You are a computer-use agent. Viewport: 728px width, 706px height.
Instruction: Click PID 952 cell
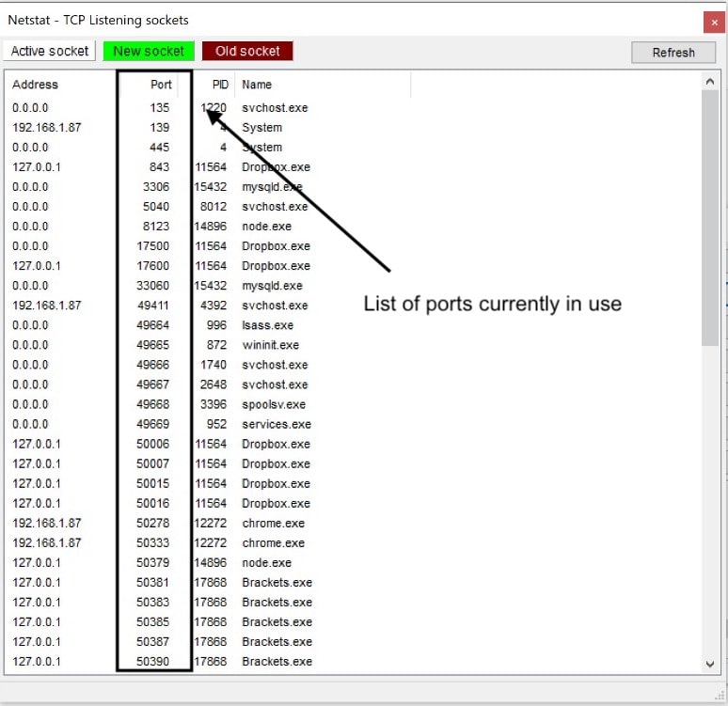pos(217,424)
